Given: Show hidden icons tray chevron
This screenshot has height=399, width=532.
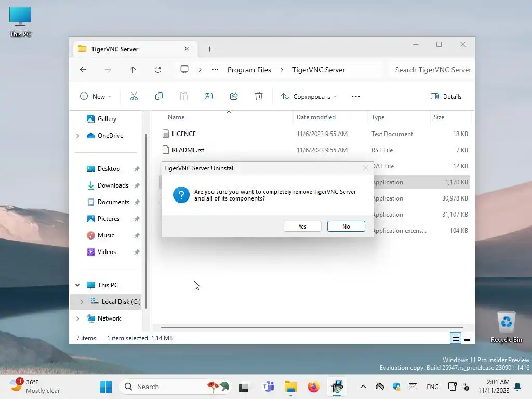Looking at the screenshot, I should (363, 387).
